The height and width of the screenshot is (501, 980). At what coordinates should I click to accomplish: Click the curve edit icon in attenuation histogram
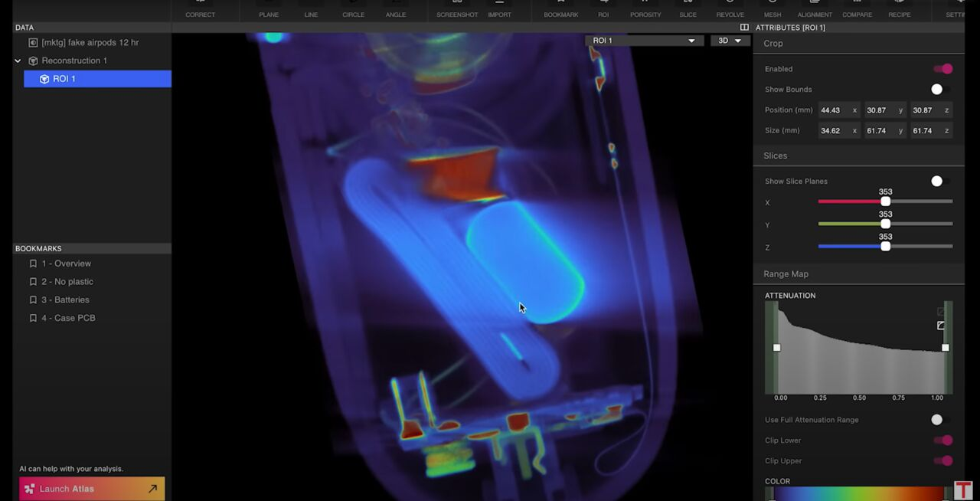941,326
